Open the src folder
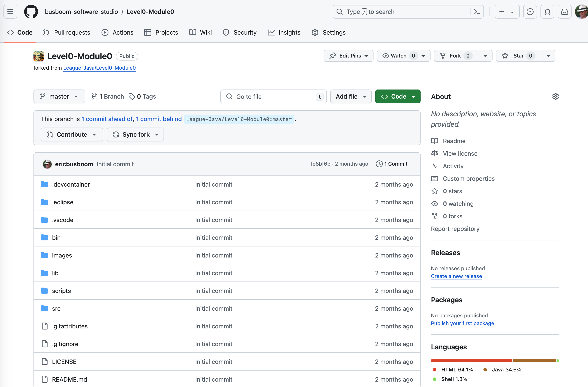This screenshot has height=387, width=588. 56,308
